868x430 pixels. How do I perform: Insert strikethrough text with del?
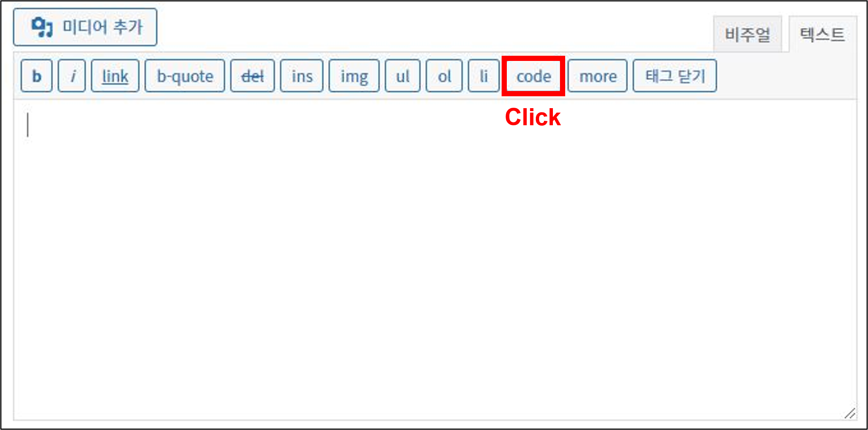tap(250, 76)
